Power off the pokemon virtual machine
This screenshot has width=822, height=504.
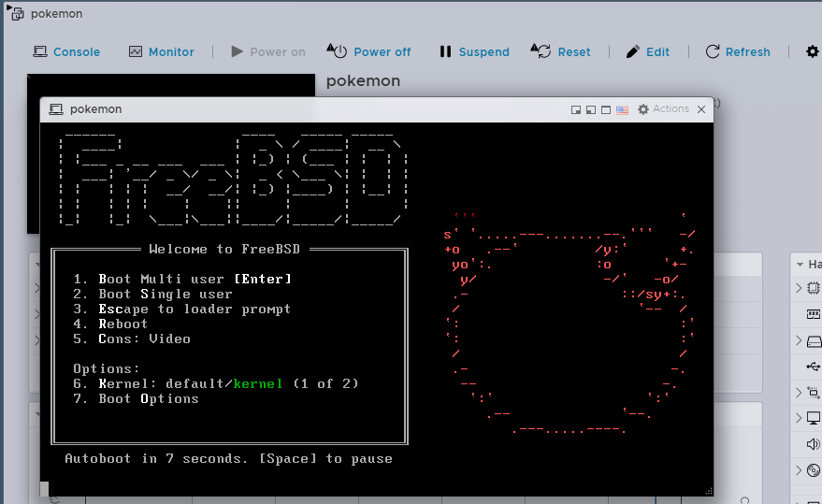pos(368,51)
